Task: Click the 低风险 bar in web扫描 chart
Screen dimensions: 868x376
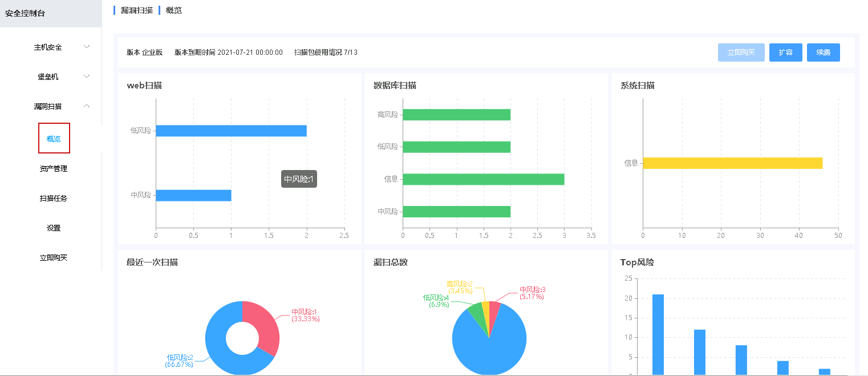Action: coord(231,131)
